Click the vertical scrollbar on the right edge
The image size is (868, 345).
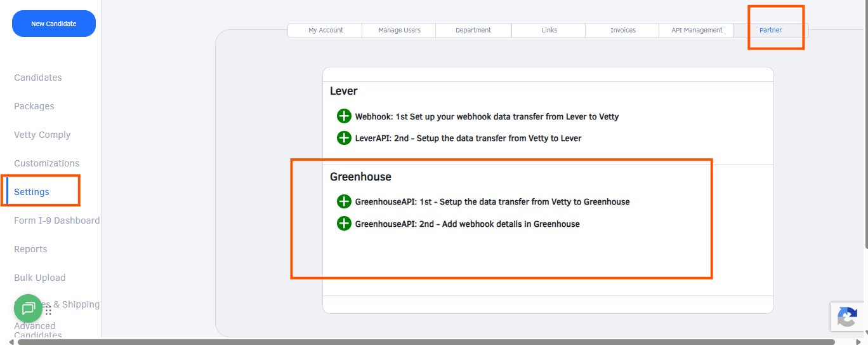click(x=865, y=124)
